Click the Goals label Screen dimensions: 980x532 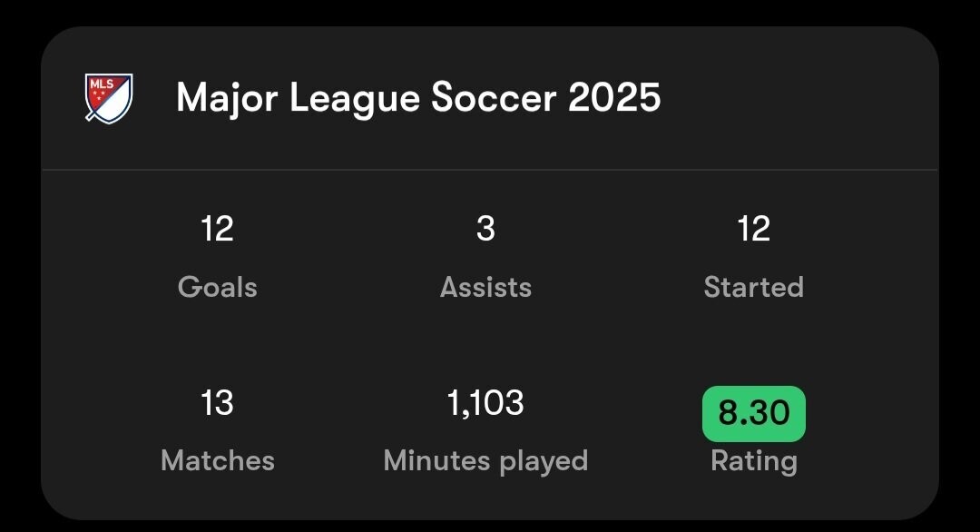click(218, 287)
